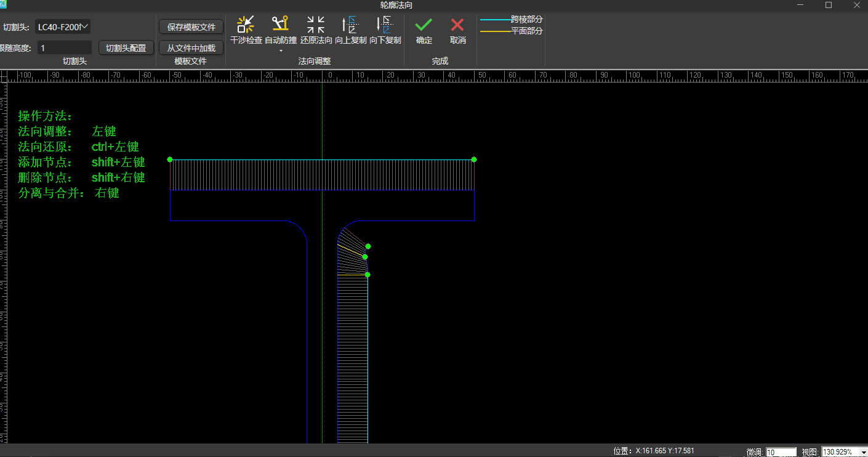Click the 操作方法 instruction heading
The width and height of the screenshot is (868, 457).
point(46,116)
